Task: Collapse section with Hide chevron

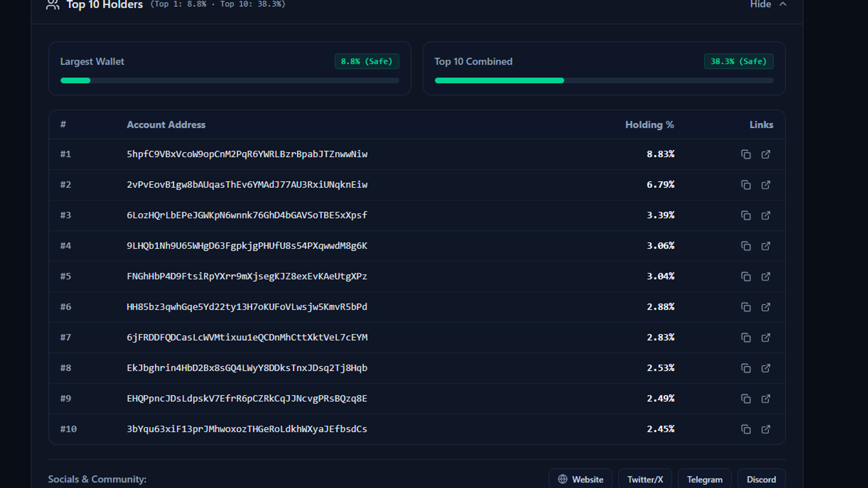Action: click(x=783, y=4)
